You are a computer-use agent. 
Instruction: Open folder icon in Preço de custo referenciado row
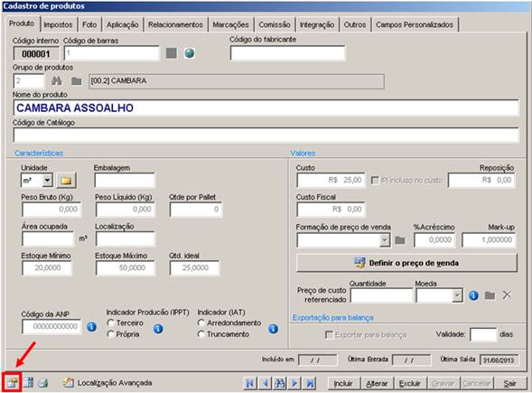(490, 295)
